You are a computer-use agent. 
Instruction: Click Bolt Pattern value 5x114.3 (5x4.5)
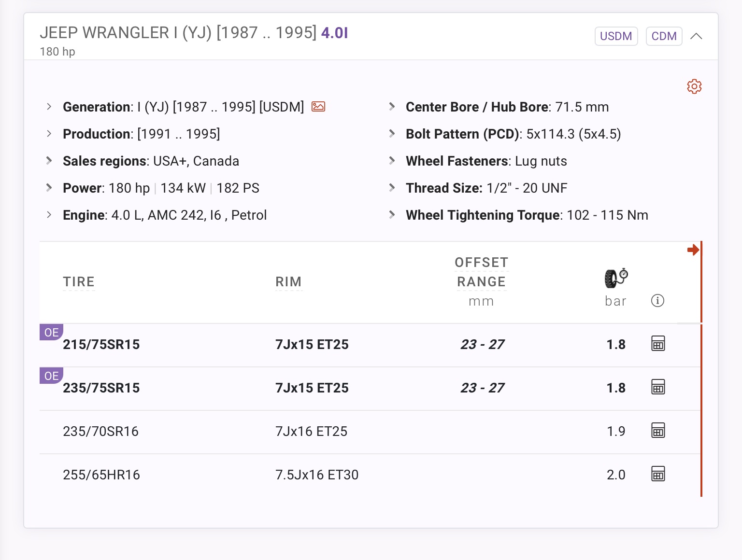coord(573,134)
